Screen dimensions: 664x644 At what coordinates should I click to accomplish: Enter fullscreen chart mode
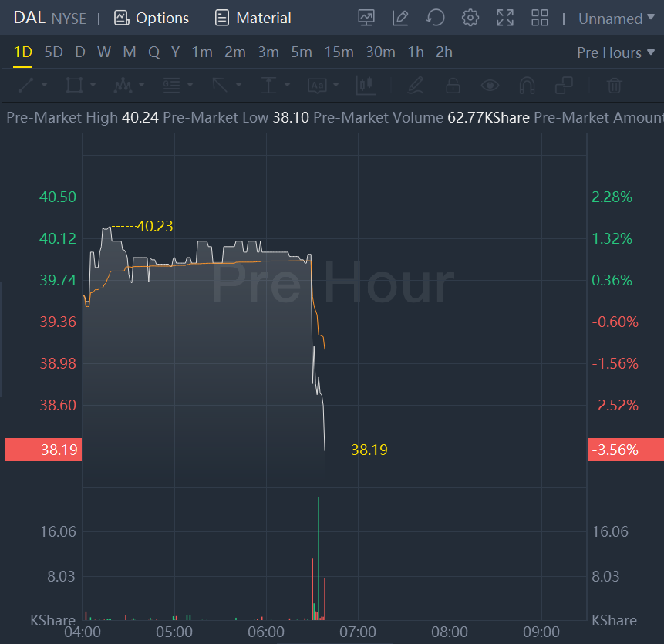[x=505, y=18]
